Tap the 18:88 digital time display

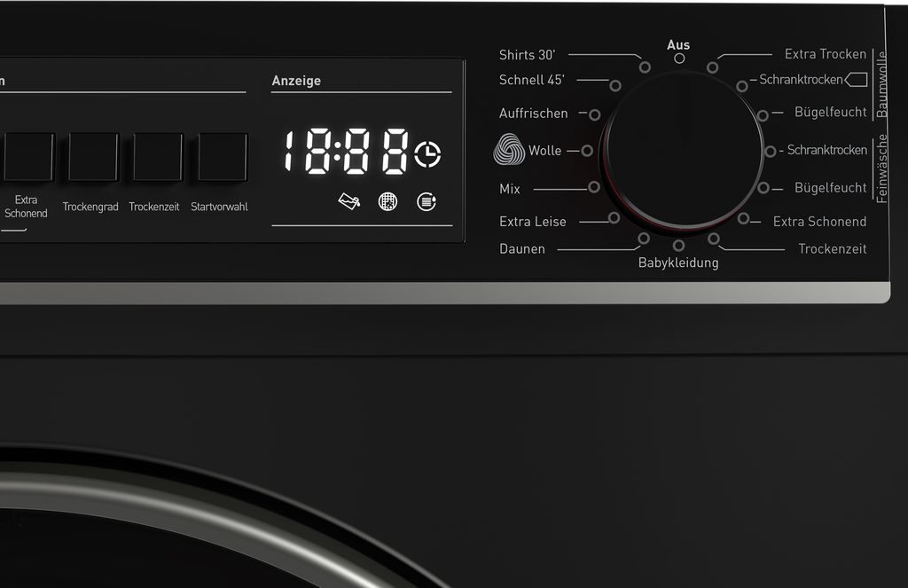(347, 151)
